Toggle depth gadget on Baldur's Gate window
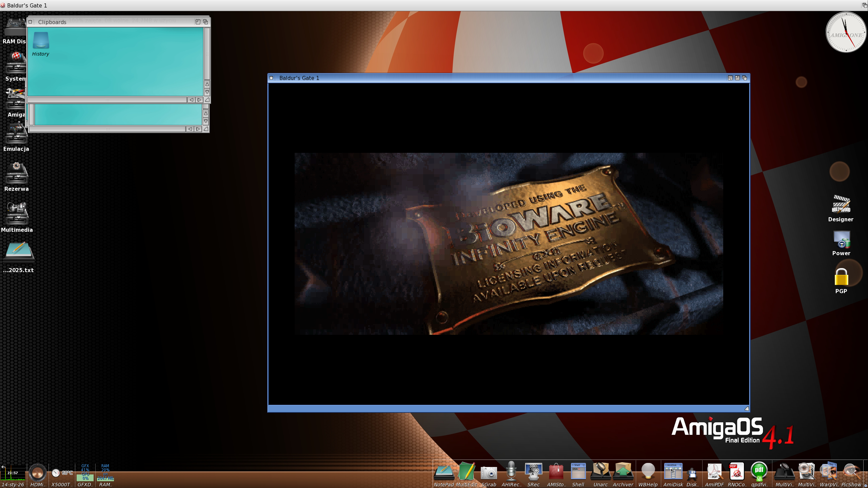868x488 pixels. coord(745,78)
